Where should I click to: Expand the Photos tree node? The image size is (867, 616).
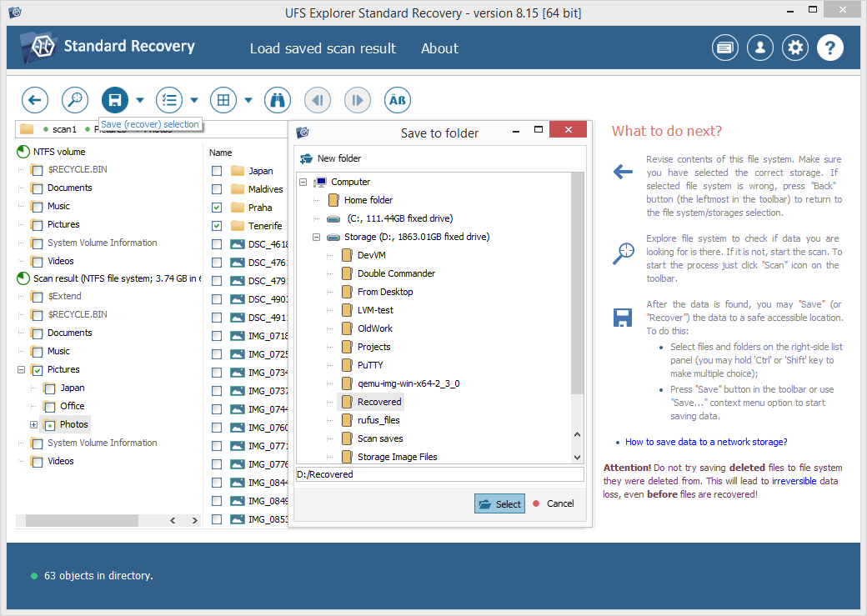click(33, 424)
